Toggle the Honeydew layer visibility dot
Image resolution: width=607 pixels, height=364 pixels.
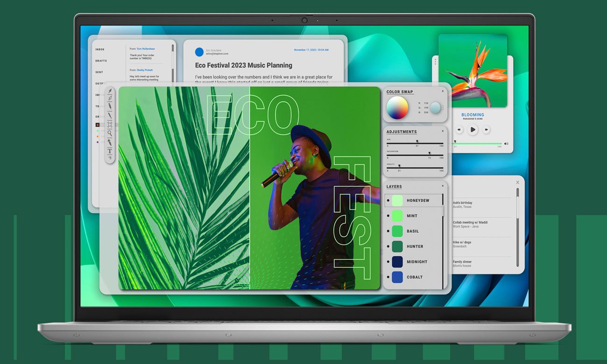[x=388, y=201]
